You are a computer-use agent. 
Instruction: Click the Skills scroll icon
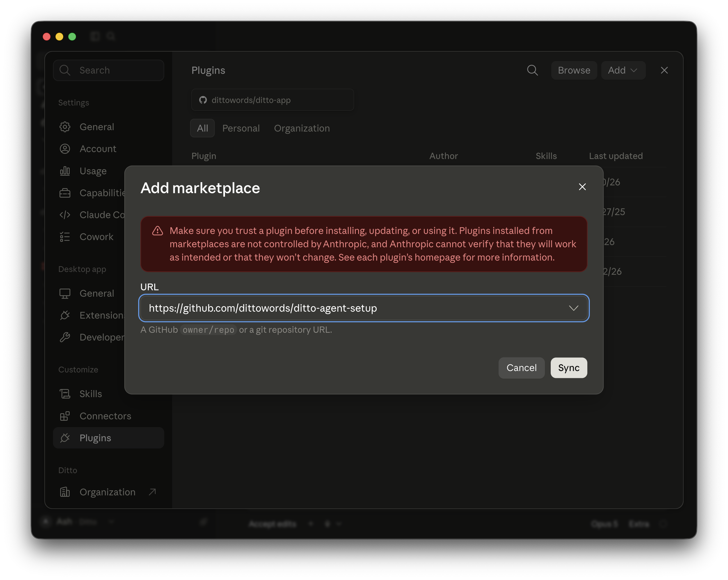pos(65,394)
